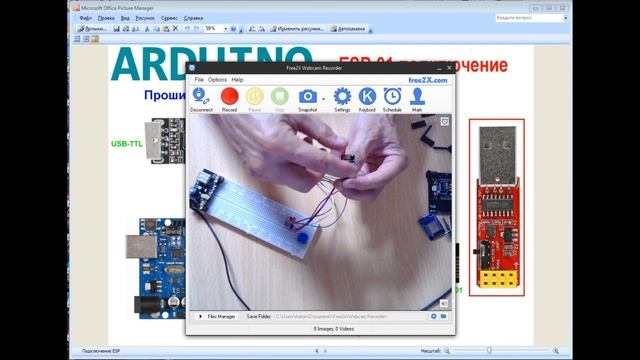Image resolution: width=640 pixels, height=360 pixels.
Task: Click the Автозамена auto-correct button
Action: pyautogui.click(x=348, y=29)
